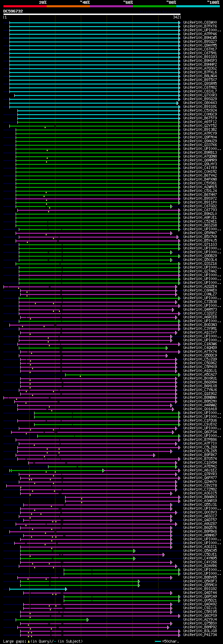Viewport: 223px width, 644px height.
Task: Open hit UniRef100_B8LNG4
Action: pyautogui.click(x=200, y=76)
